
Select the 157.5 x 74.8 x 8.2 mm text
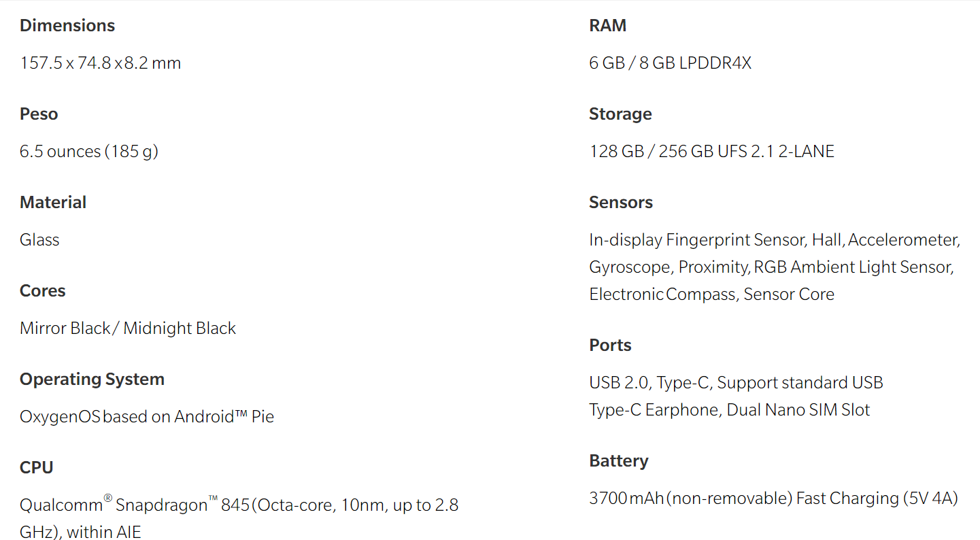[x=101, y=63]
